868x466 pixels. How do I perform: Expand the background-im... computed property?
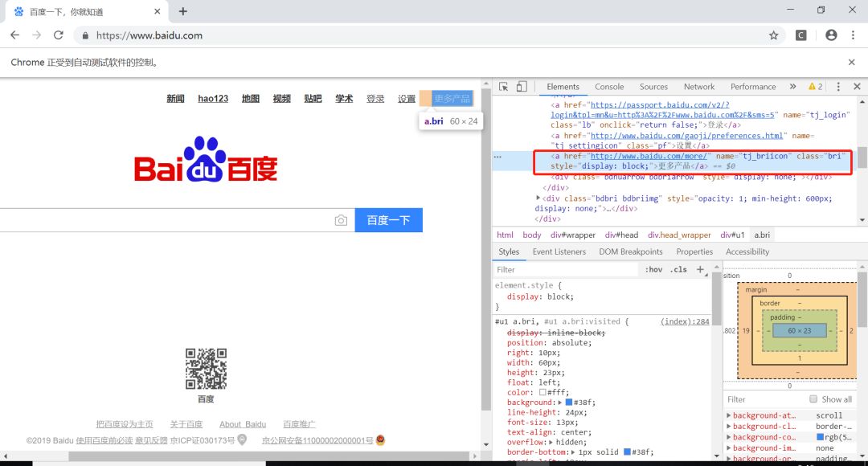pyautogui.click(x=728, y=448)
